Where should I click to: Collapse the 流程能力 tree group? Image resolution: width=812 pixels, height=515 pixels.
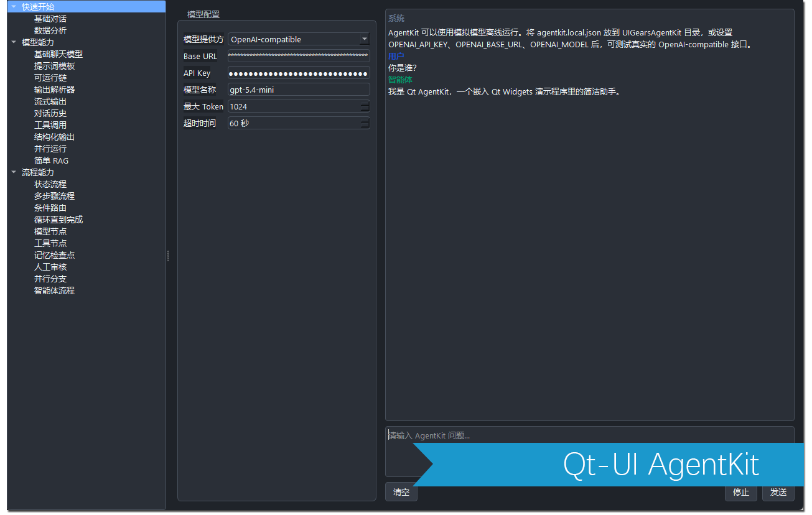(14, 172)
